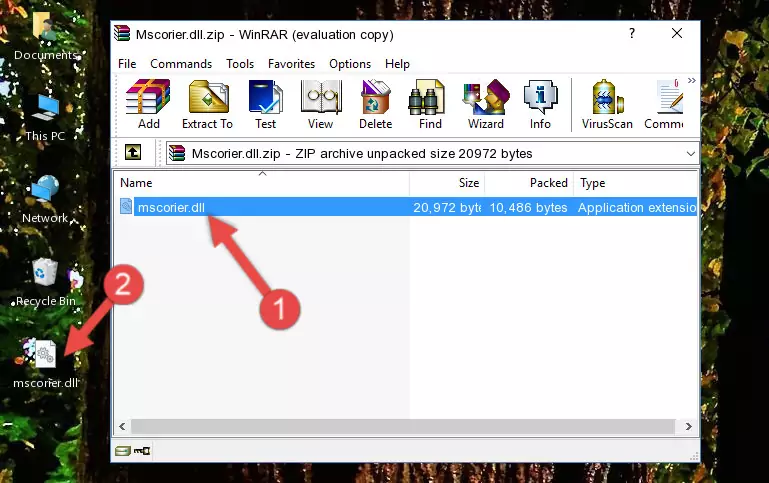Click the password key icon in status bar
This screenshot has height=483, width=769.
[x=142, y=451]
